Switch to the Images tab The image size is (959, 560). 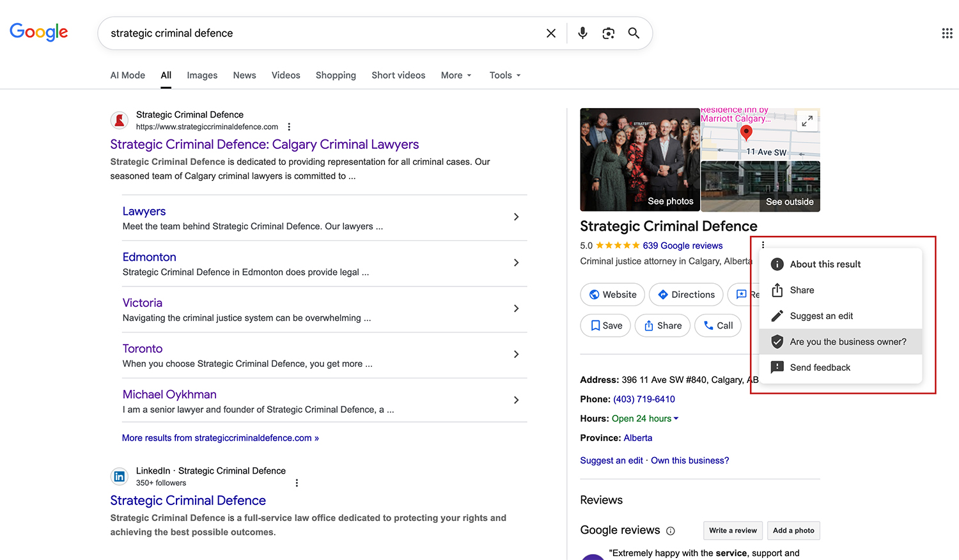tap(202, 75)
